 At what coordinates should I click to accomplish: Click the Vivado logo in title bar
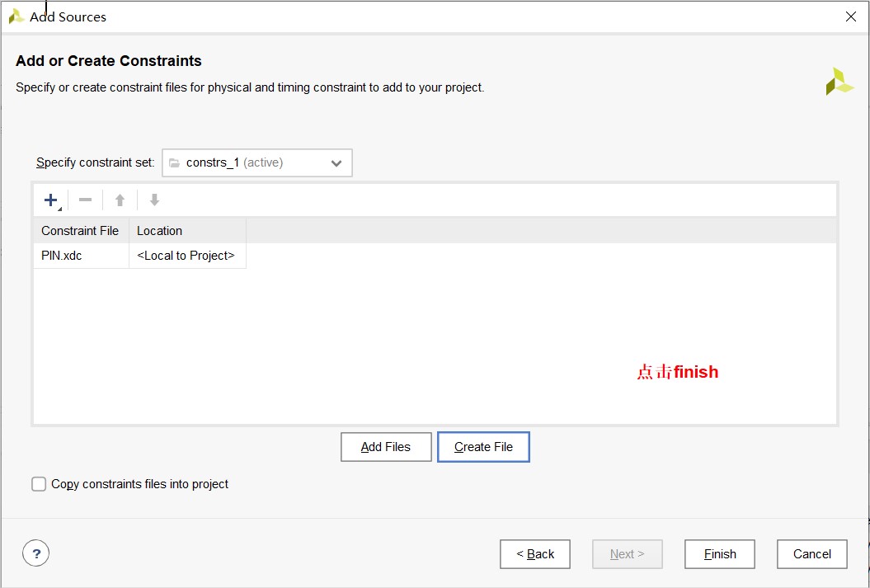(x=16, y=16)
